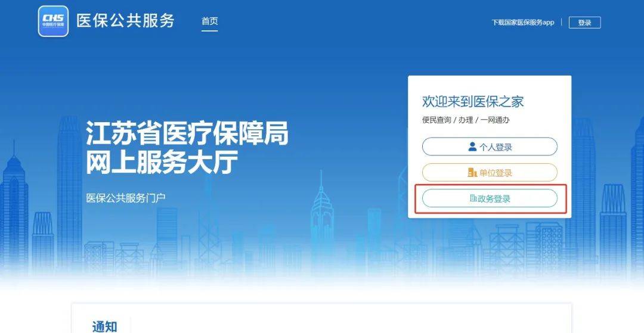This screenshot has height=333, width=644.
Task: Click the 医保公共服务门户 subtitle
Action: pos(126,198)
